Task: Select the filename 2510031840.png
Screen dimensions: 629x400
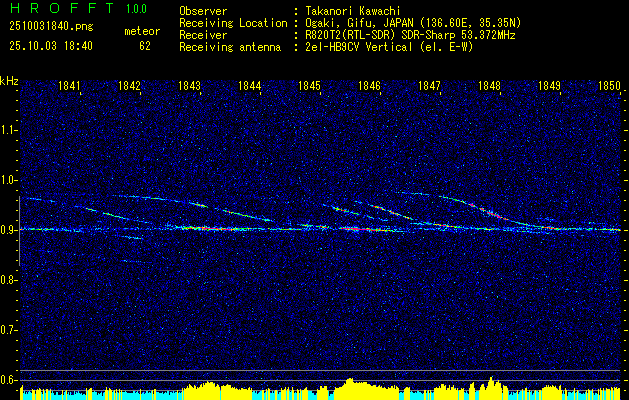Action: pyautogui.click(x=51, y=26)
